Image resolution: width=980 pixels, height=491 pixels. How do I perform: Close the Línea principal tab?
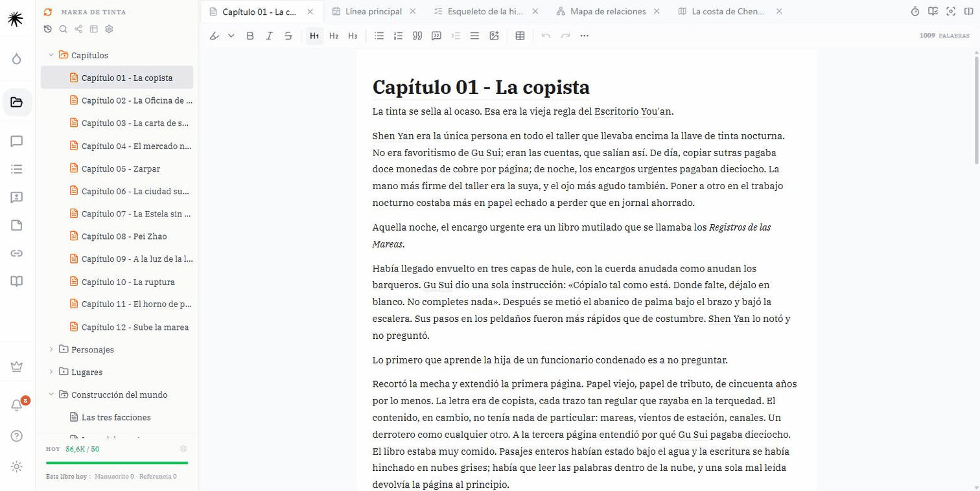point(414,11)
